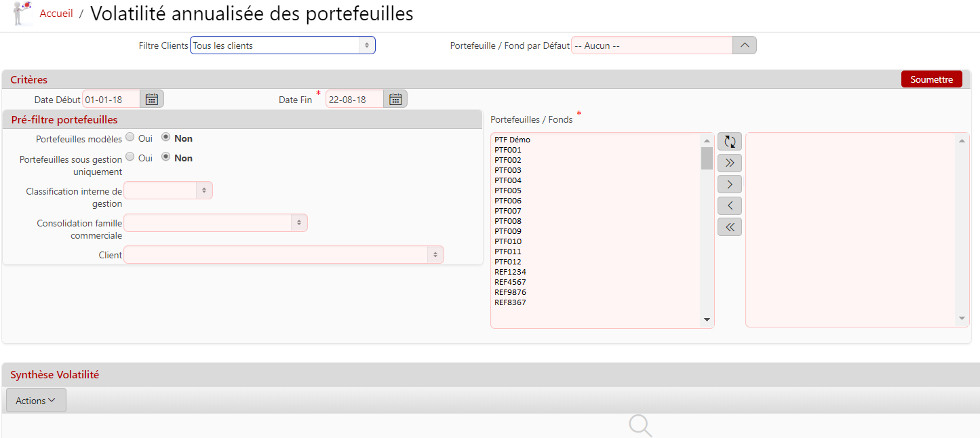Image resolution: width=980 pixels, height=438 pixels.
Task: Open the Actions menu
Action: [x=36, y=401]
